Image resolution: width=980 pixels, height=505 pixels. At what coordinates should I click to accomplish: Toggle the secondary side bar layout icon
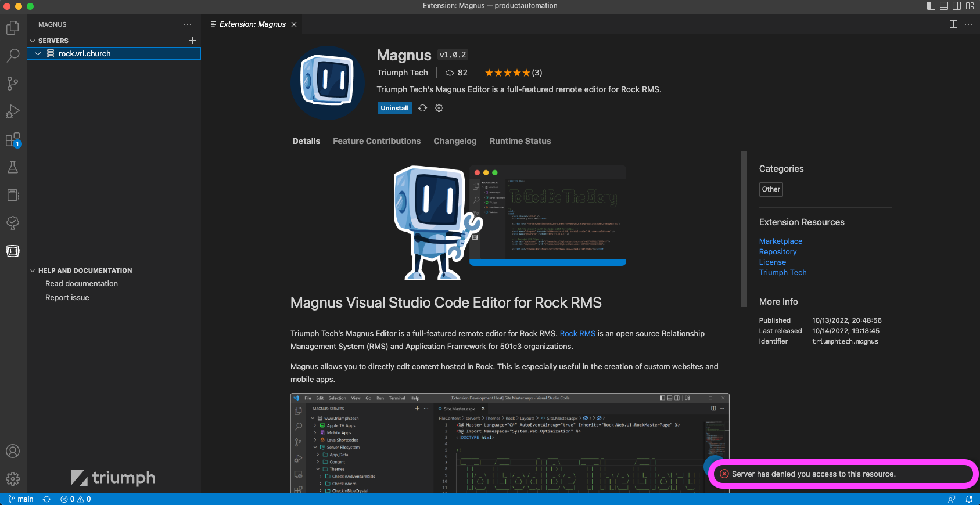point(957,6)
